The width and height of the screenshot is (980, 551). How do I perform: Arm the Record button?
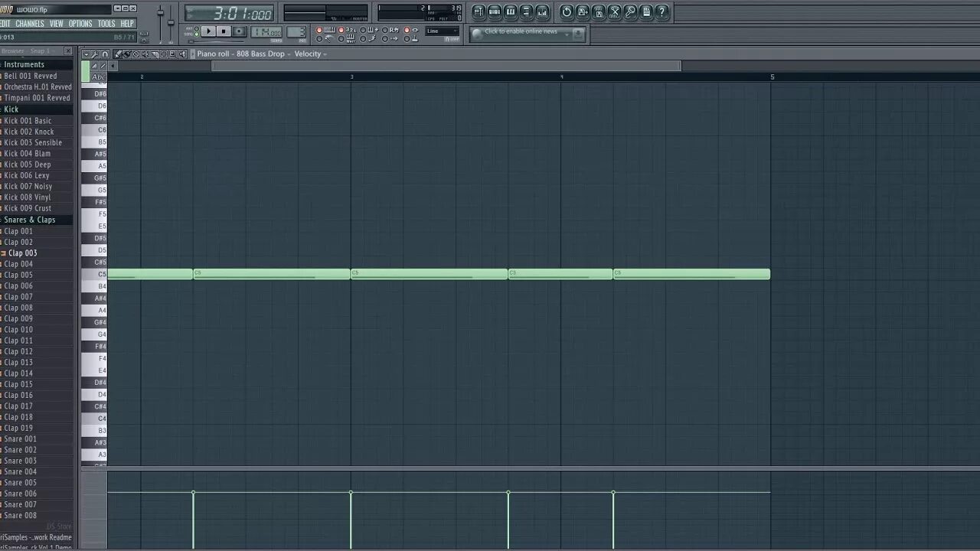tap(239, 31)
